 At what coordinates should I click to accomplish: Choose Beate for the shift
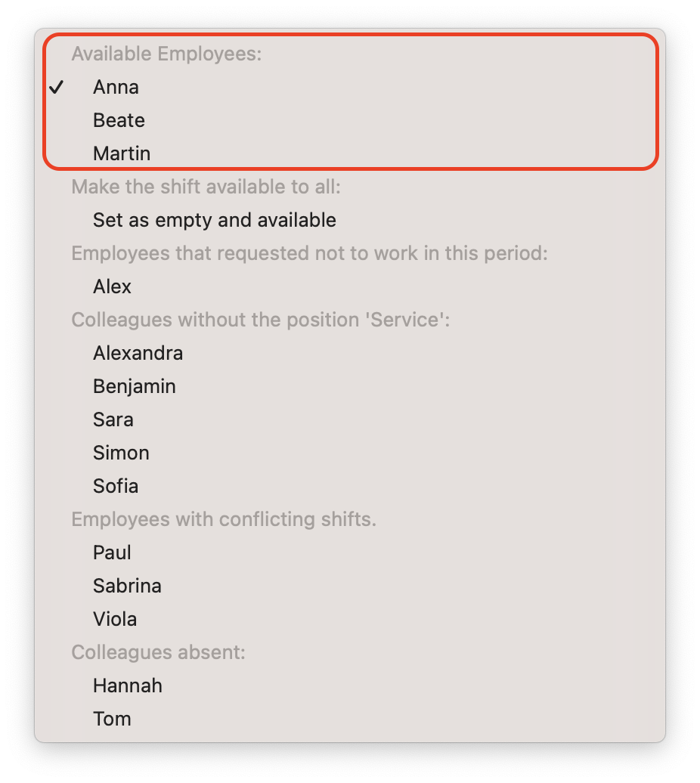349,120
